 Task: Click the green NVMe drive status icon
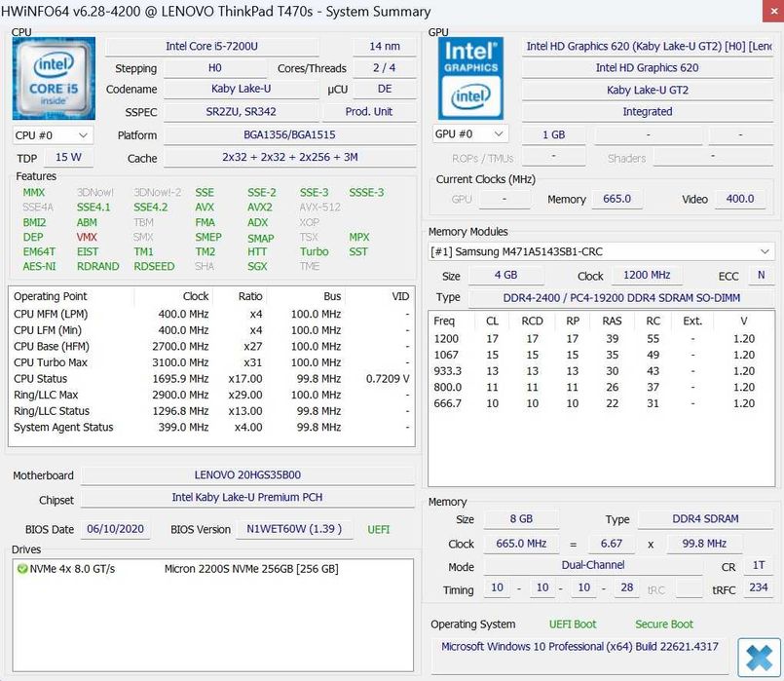[x=21, y=569]
